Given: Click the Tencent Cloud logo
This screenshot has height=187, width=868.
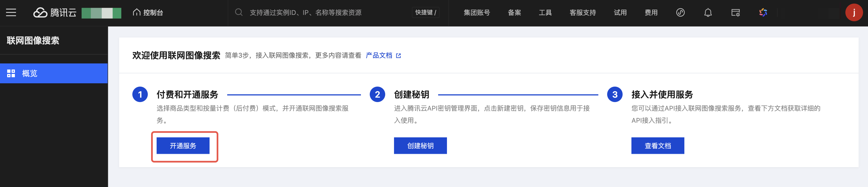Looking at the screenshot, I should 55,13.
